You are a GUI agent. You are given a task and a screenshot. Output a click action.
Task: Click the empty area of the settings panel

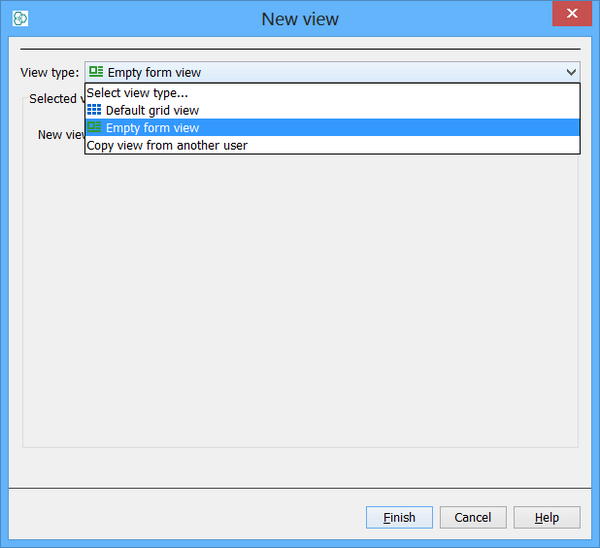tap(300, 300)
